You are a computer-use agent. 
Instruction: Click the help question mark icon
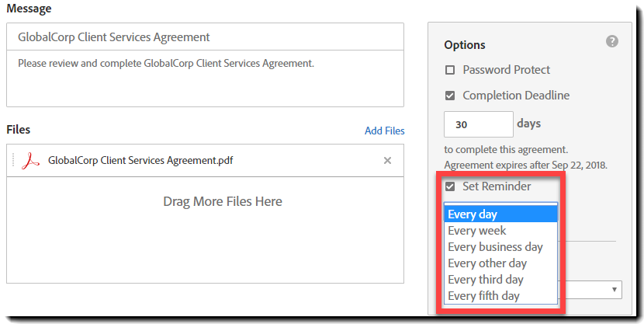(x=612, y=42)
